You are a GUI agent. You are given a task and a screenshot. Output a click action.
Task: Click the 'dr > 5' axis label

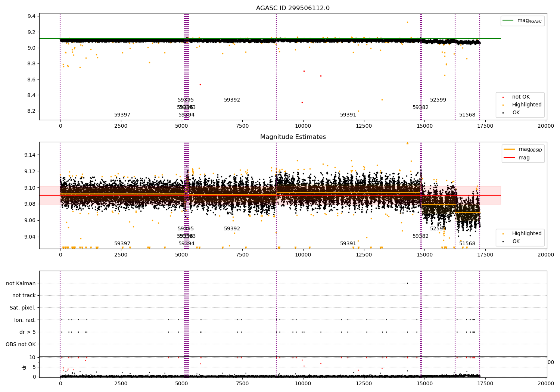[x=28, y=332]
